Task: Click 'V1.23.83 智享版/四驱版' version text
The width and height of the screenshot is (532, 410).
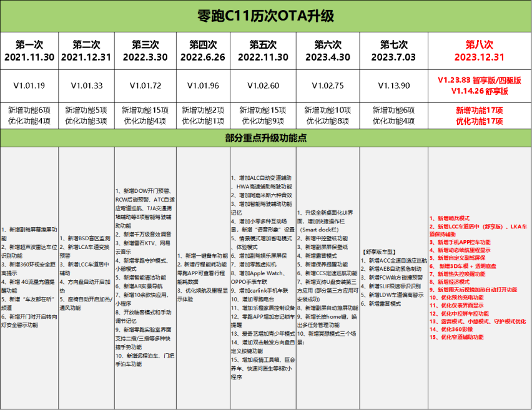Action: point(480,81)
